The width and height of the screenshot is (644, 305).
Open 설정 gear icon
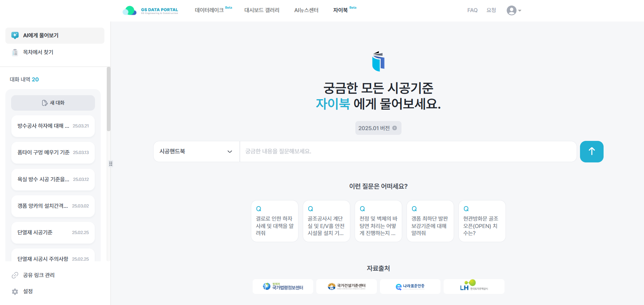(x=15, y=292)
